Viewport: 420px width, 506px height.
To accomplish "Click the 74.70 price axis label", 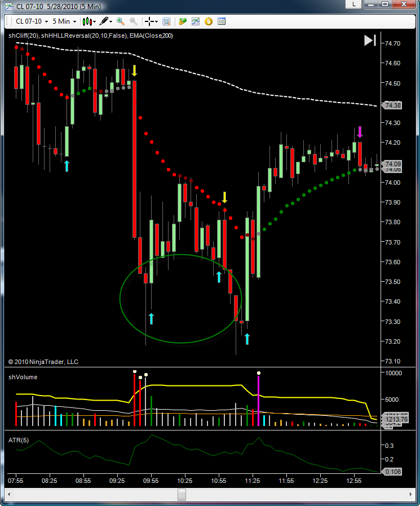I will pos(392,43).
